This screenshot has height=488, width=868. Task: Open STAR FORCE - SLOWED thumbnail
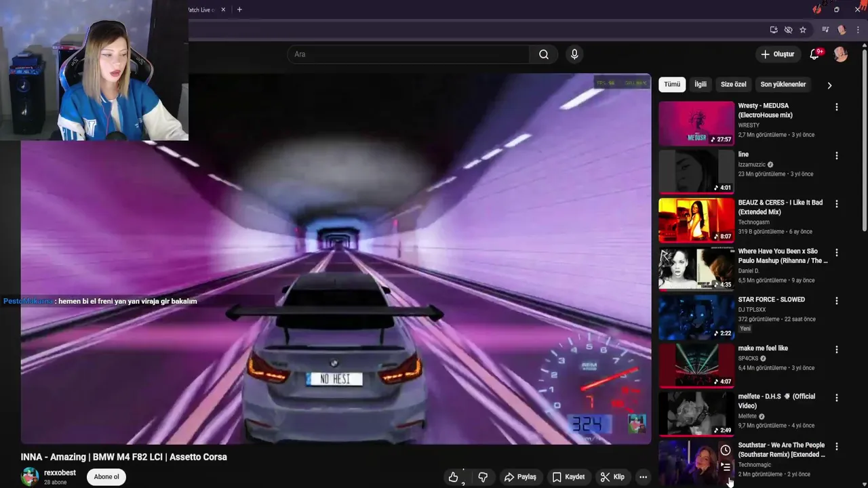pos(696,317)
